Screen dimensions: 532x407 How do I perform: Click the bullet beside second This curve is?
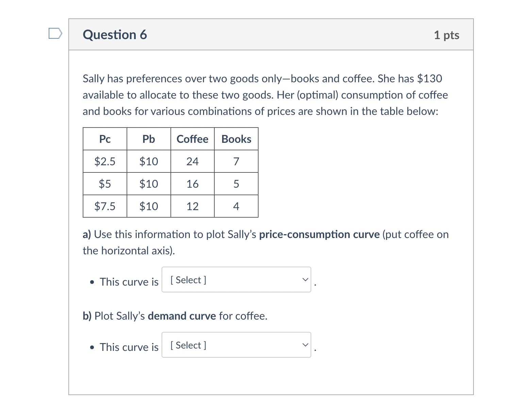(91, 347)
